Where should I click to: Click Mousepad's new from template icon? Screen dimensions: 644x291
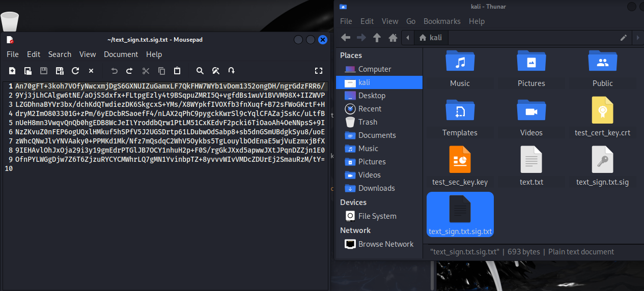pyautogui.click(x=28, y=71)
